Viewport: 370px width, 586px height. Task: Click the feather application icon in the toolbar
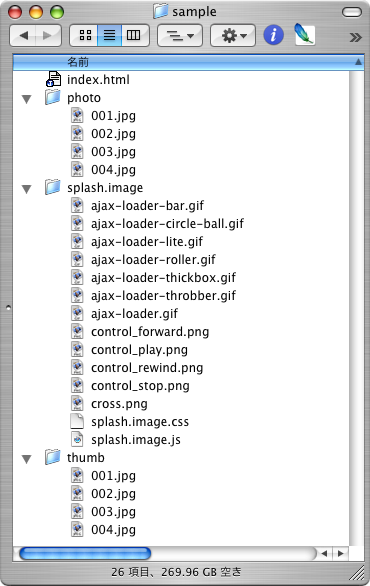click(304, 35)
